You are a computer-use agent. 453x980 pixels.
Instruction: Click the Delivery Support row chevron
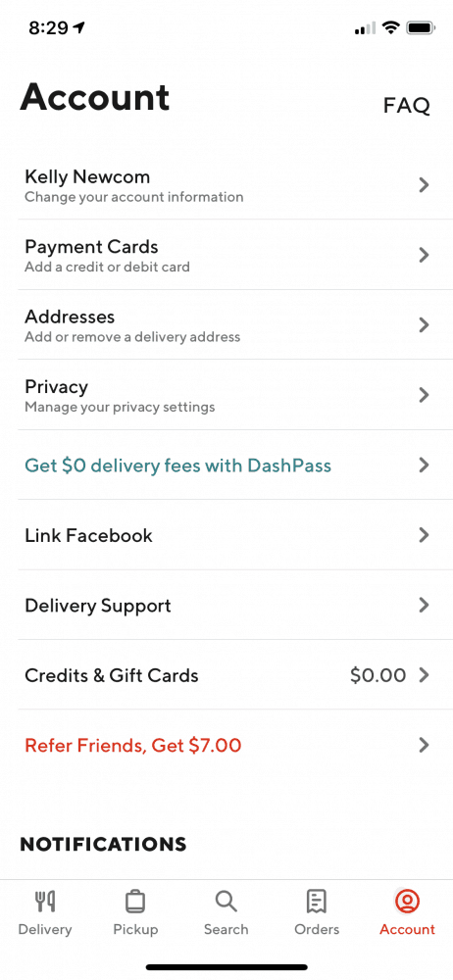pyautogui.click(x=424, y=605)
